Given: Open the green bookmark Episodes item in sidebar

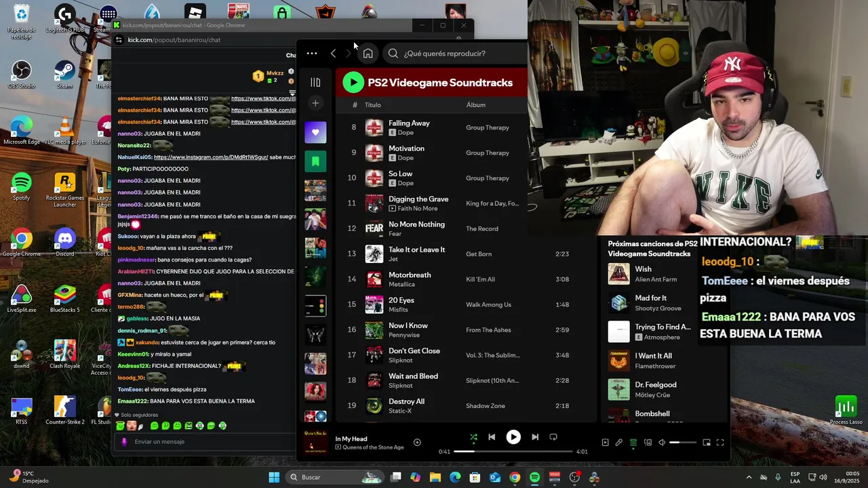Looking at the screenshot, I should point(315,161).
